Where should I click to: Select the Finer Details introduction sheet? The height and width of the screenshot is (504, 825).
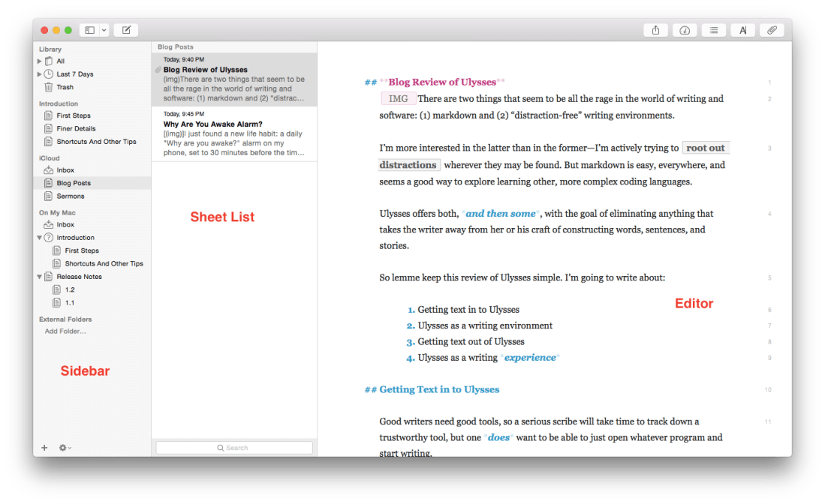(76, 129)
